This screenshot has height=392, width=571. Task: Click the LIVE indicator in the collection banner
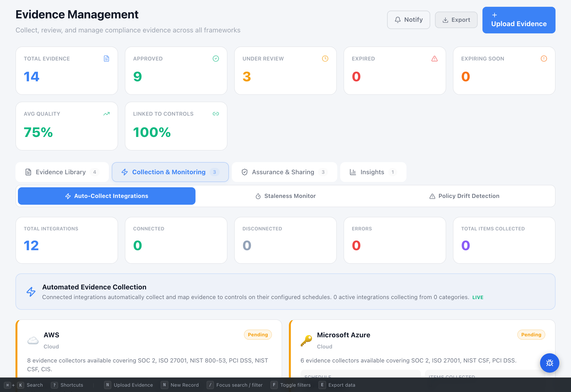coord(477,297)
